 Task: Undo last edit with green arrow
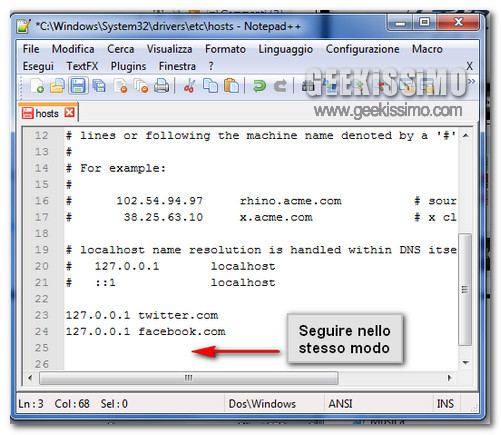(259, 86)
